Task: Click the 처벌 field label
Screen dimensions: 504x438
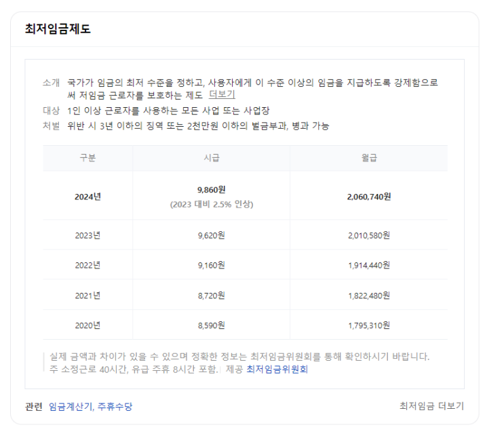Action: [51, 125]
